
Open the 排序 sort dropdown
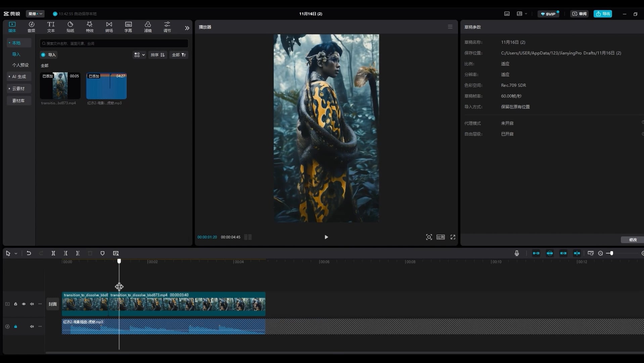tap(157, 55)
